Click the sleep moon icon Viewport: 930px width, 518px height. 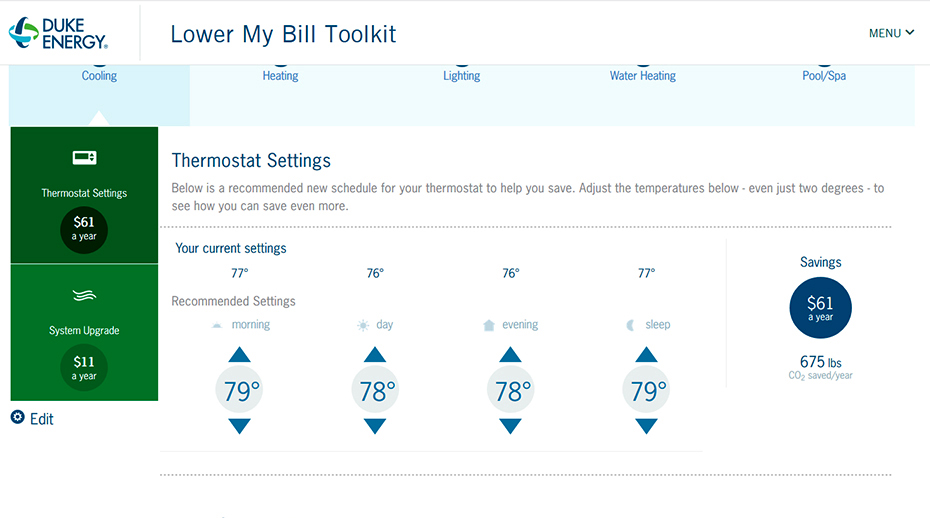pyautogui.click(x=630, y=325)
